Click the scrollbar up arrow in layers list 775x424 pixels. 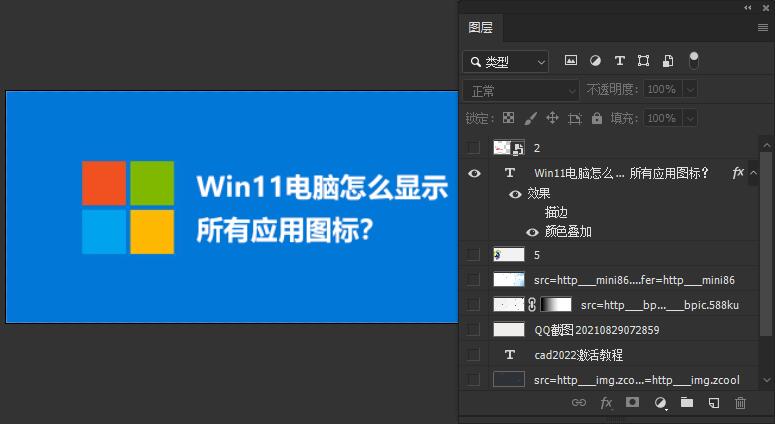(767, 145)
